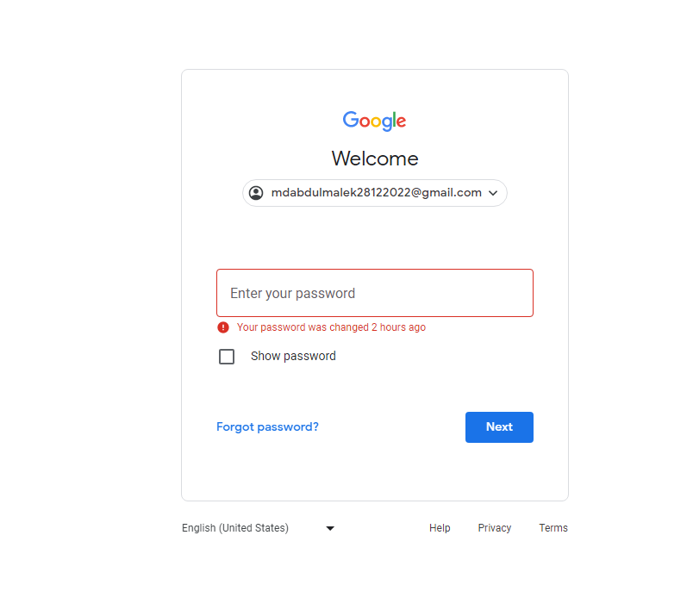693x616 pixels.
Task: Open the Terms footer link
Action: (x=553, y=528)
